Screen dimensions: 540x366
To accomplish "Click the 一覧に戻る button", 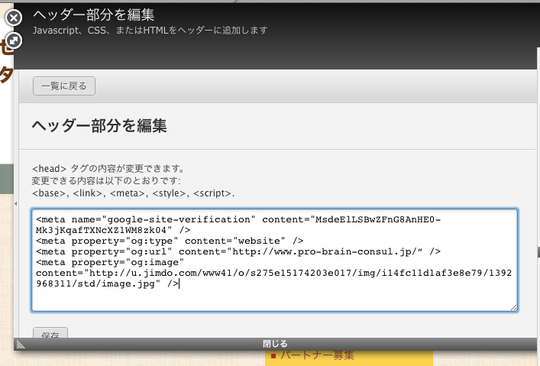I will pyautogui.click(x=64, y=86).
